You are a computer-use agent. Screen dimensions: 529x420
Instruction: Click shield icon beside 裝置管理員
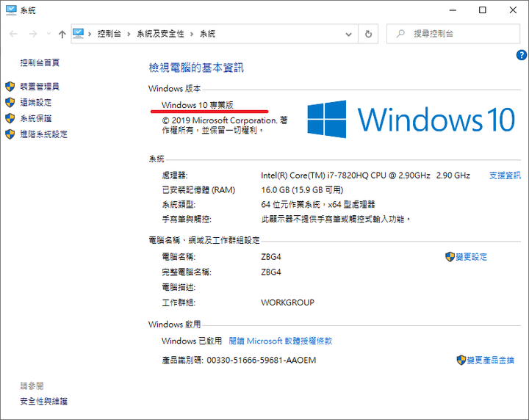[x=10, y=87]
